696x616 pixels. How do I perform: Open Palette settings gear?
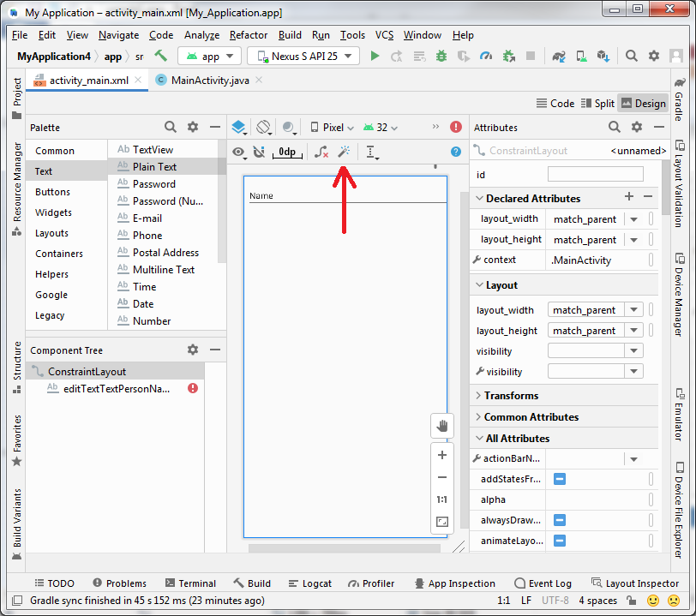193,127
